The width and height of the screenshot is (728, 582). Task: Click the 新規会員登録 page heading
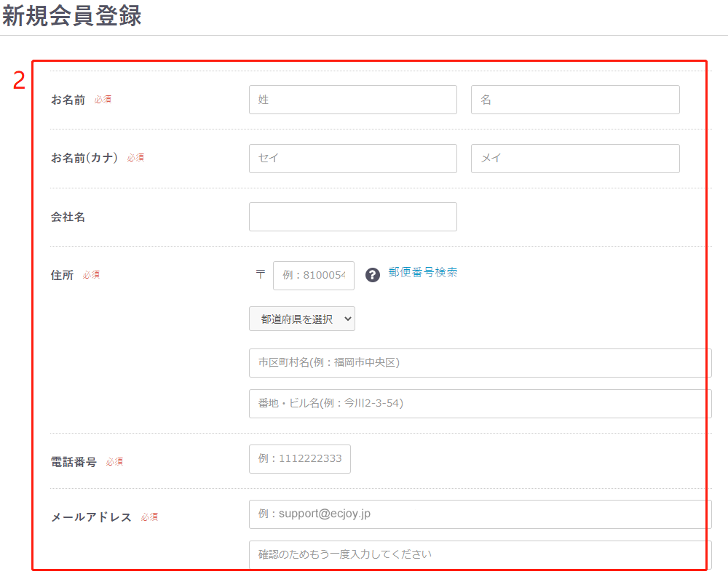pyautogui.click(x=71, y=16)
